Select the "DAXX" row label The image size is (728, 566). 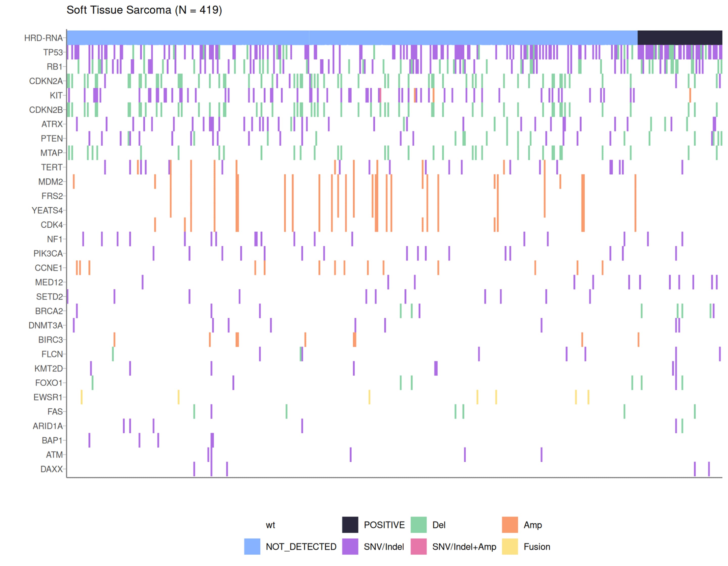point(52,469)
